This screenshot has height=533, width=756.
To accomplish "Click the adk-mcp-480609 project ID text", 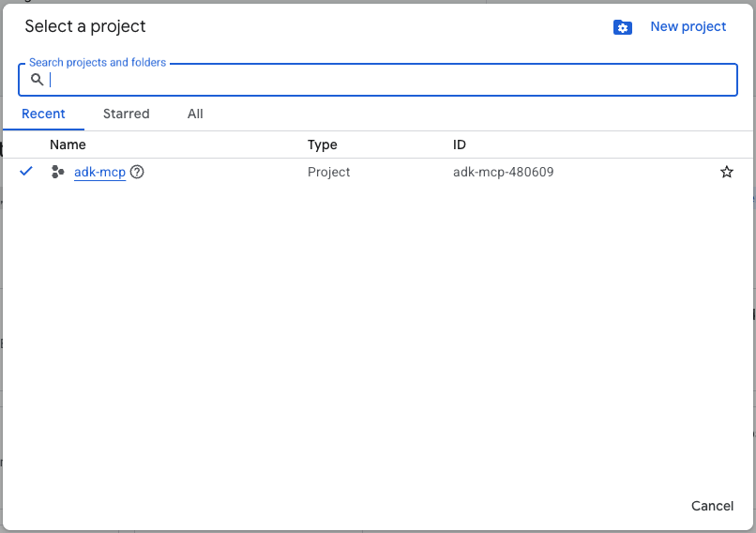I will (503, 172).
